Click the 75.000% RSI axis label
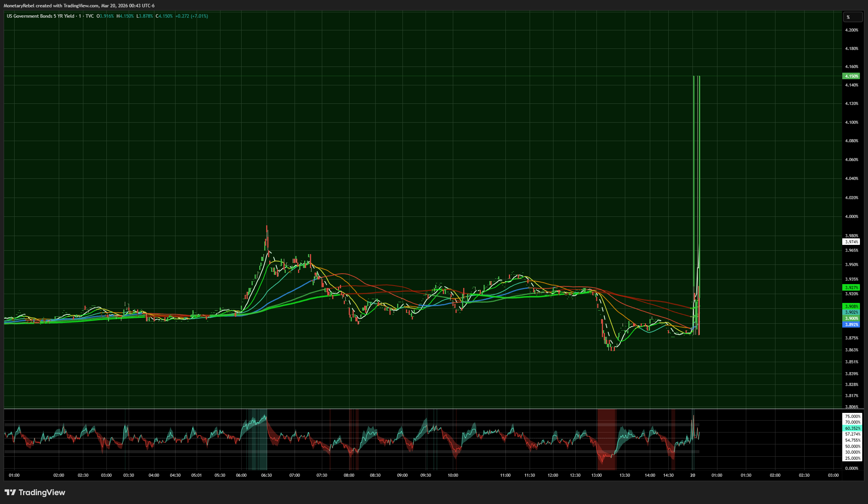This screenshot has height=504, width=868. (x=853, y=416)
